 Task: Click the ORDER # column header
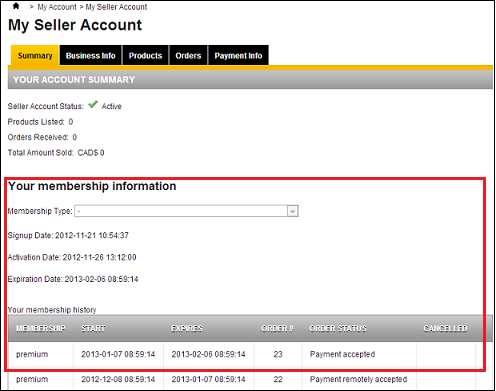[x=277, y=328]
